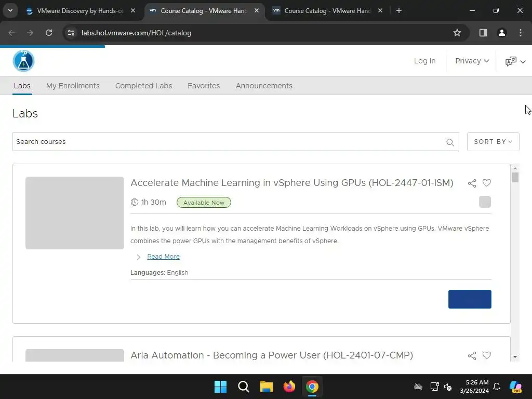Image resolution: width=532 pixels, height=399 pixels.
Task: Favorite the Aria Automation lab
Action: [x=487, y=355]
